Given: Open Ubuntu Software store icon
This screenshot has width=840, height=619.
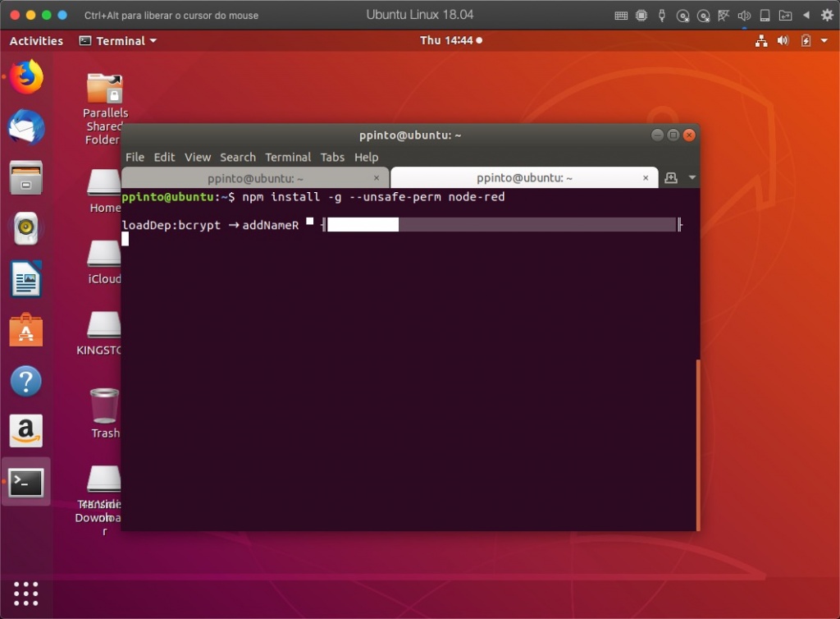Looking at the screenshot, I should pos(26,330).
